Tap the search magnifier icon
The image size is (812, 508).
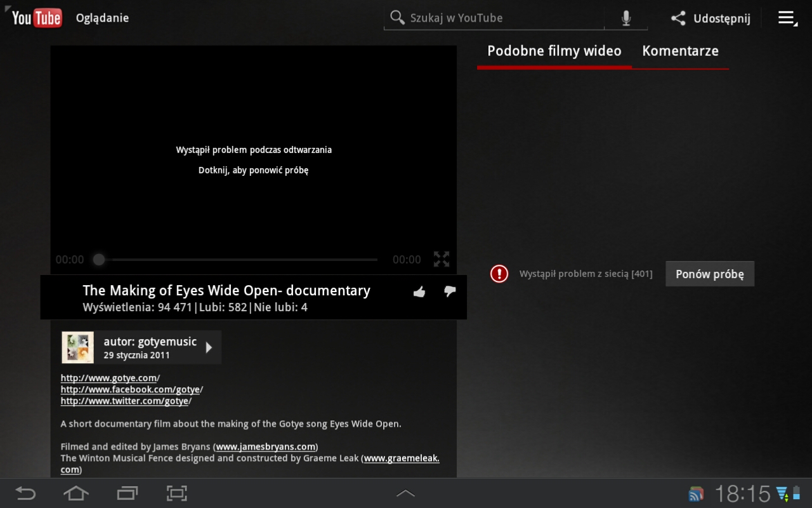398,18
